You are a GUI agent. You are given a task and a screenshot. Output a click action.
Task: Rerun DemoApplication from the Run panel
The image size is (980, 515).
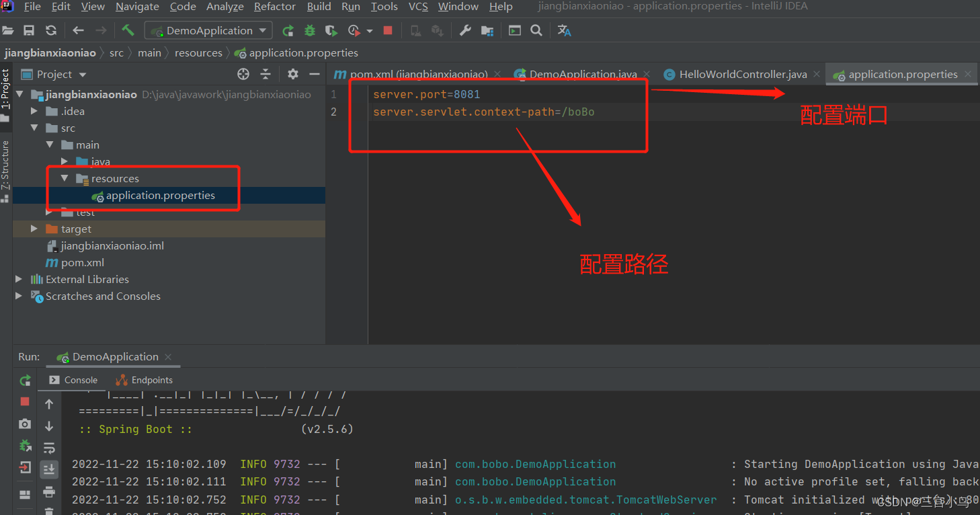(x=25, y=380)
